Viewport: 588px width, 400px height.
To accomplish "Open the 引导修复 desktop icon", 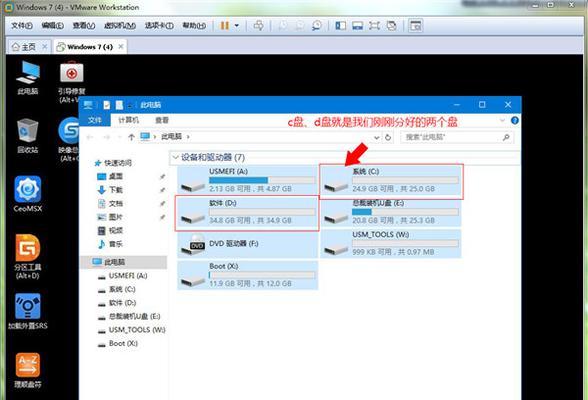I will 72,81.
